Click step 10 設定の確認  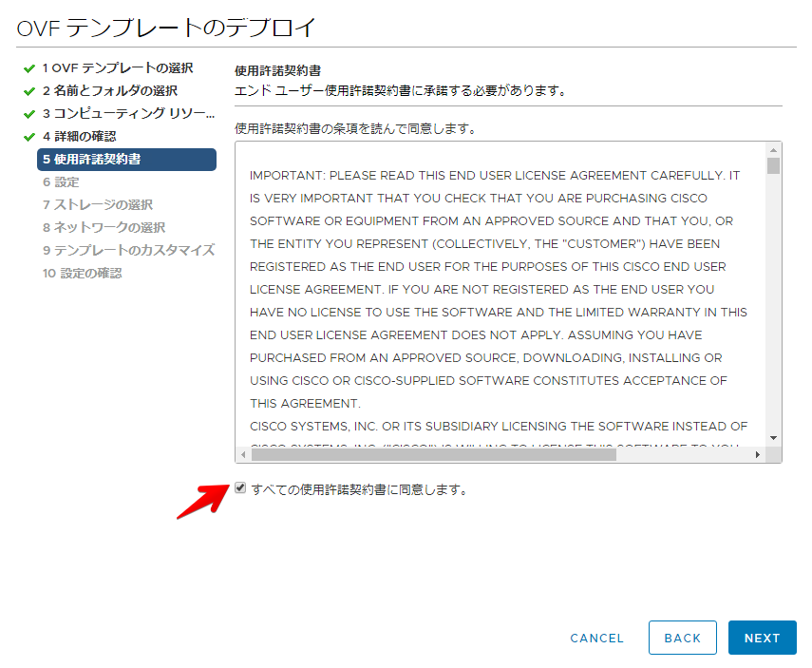[x=83, y=273]
